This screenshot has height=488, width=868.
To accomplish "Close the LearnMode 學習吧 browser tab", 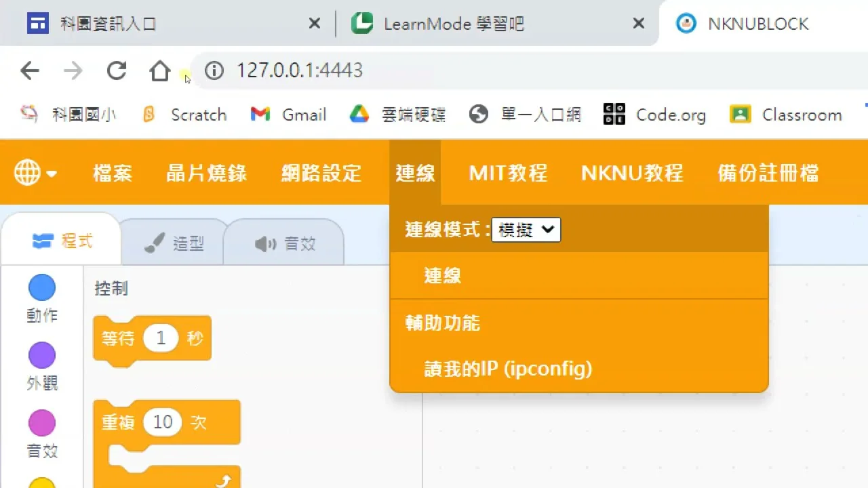I will pyautogui.click(x=638, y=24).
